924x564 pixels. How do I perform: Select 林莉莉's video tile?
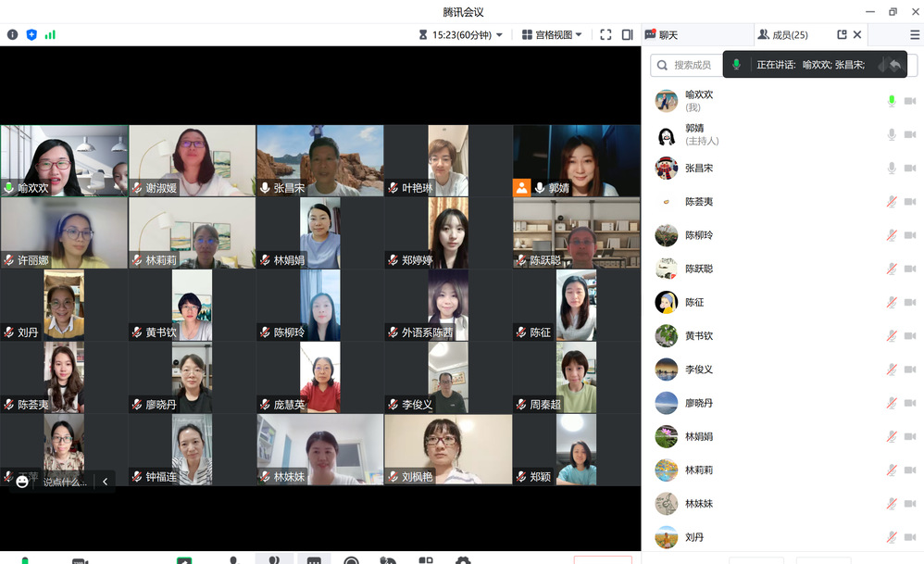[192, 232]
